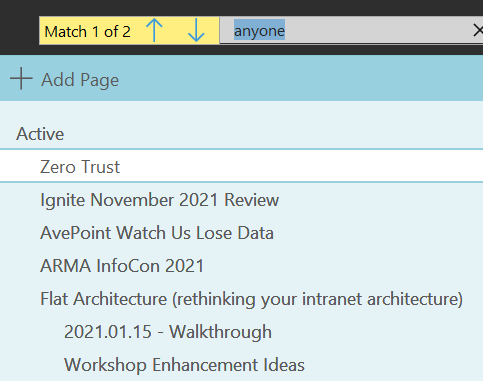Click the "Match 1 of 2" label
The image size is (483, 381).
87,32
